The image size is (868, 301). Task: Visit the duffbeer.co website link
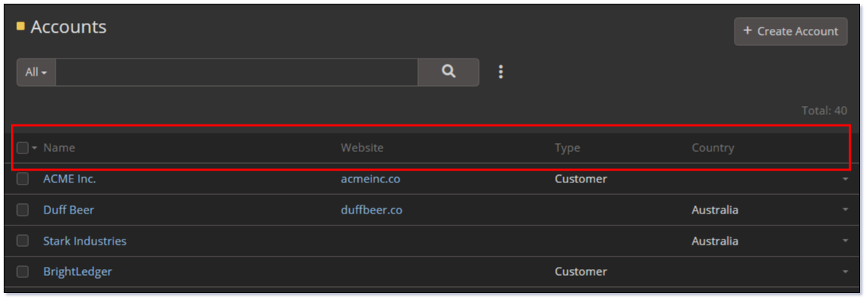point(371,210)
